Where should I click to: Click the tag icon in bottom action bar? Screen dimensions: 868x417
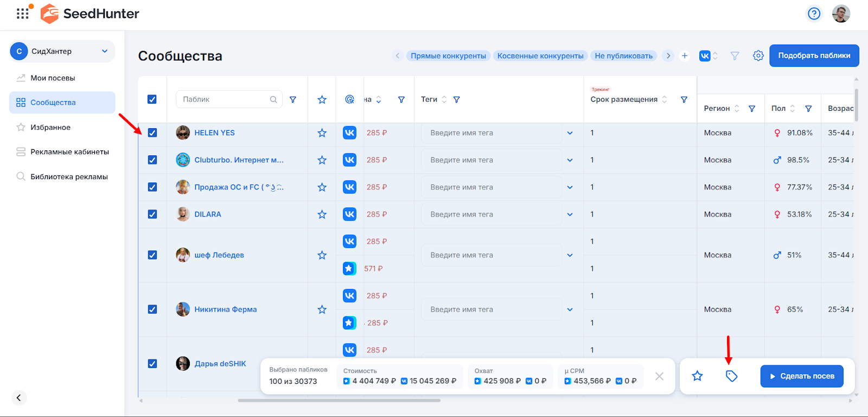[731, 376]
